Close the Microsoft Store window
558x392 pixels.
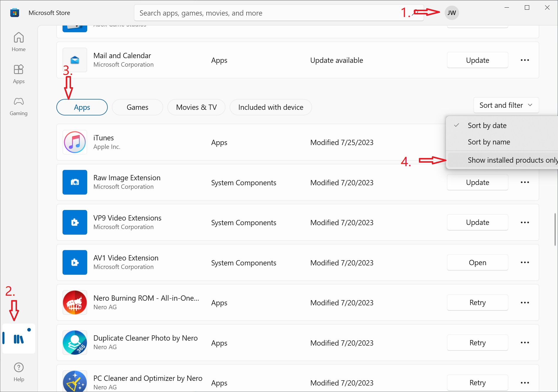[x=547, y=8]
